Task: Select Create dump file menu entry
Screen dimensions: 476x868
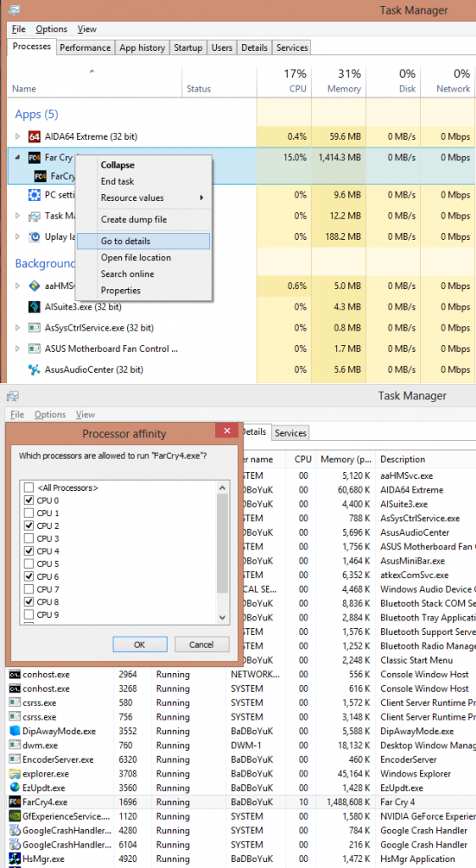Action: pos(144,220)
